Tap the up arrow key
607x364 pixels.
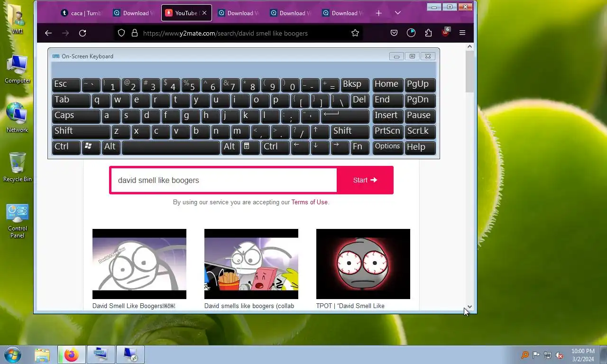(320, 132)
